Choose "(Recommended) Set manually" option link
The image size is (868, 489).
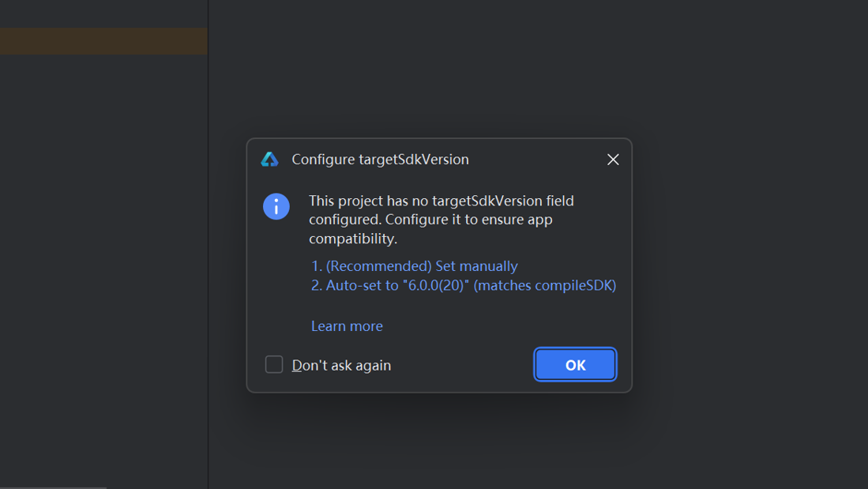tap(415, 265)
